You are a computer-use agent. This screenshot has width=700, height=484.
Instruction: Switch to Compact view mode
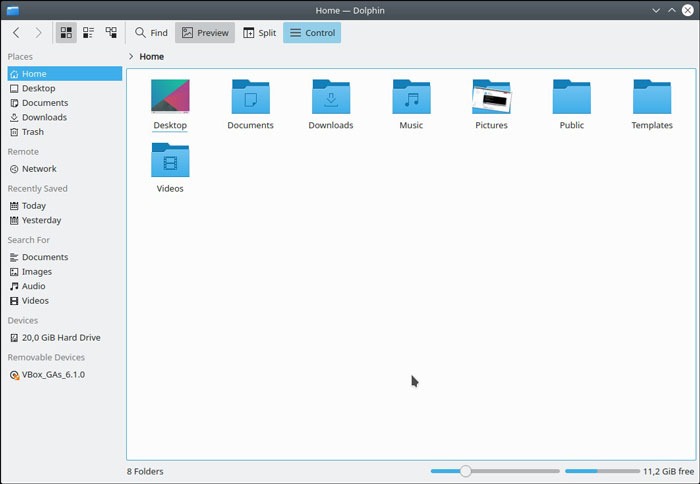88,33
